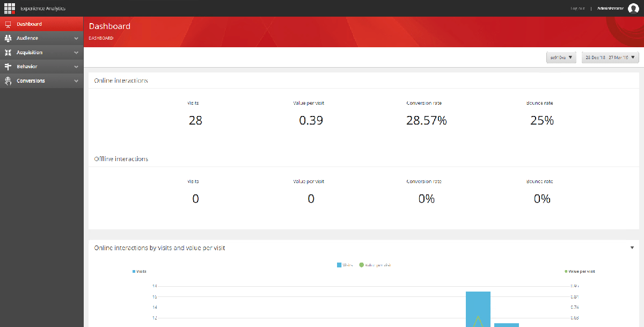
Task: Open the Sitecore launchpad grid icon
Action: pos(10,8)
